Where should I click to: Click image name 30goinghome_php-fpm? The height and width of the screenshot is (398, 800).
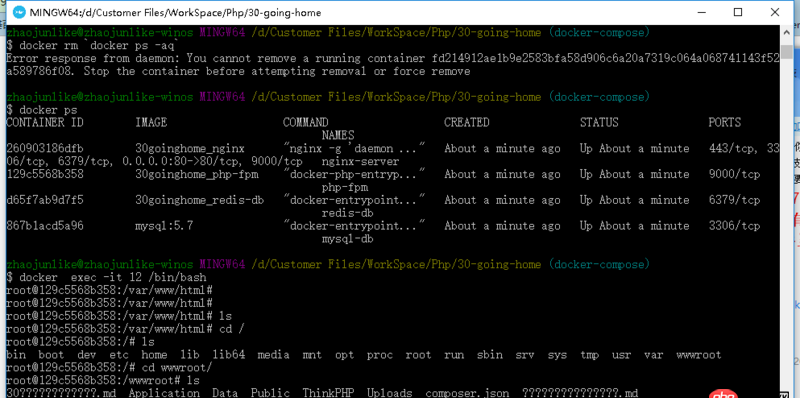pyautogui.click(x=196, y=175)
